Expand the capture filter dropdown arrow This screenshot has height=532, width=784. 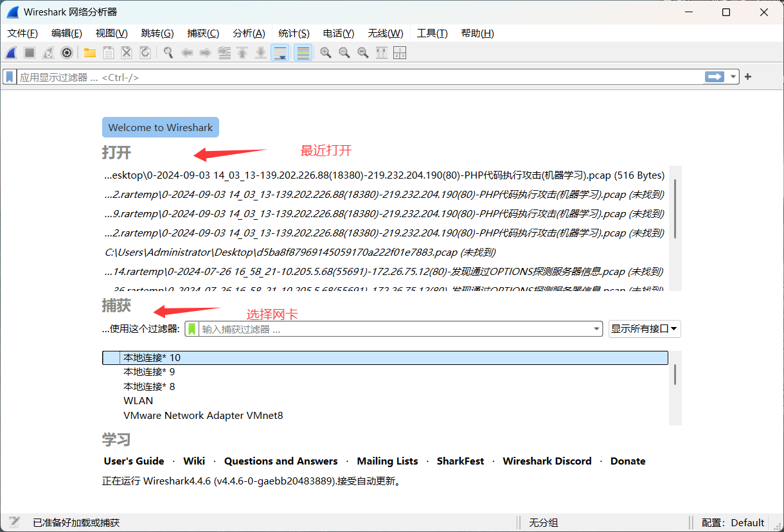[x=597, y=329]
